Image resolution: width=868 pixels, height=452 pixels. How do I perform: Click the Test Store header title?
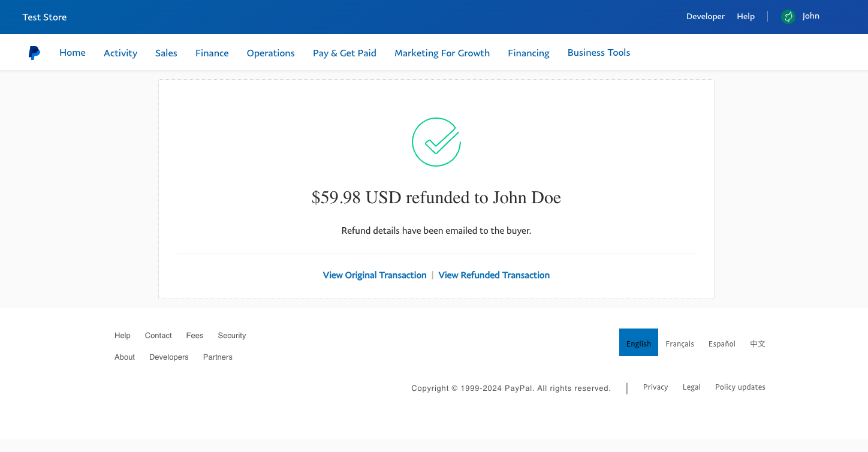click(x=44, y=17)
